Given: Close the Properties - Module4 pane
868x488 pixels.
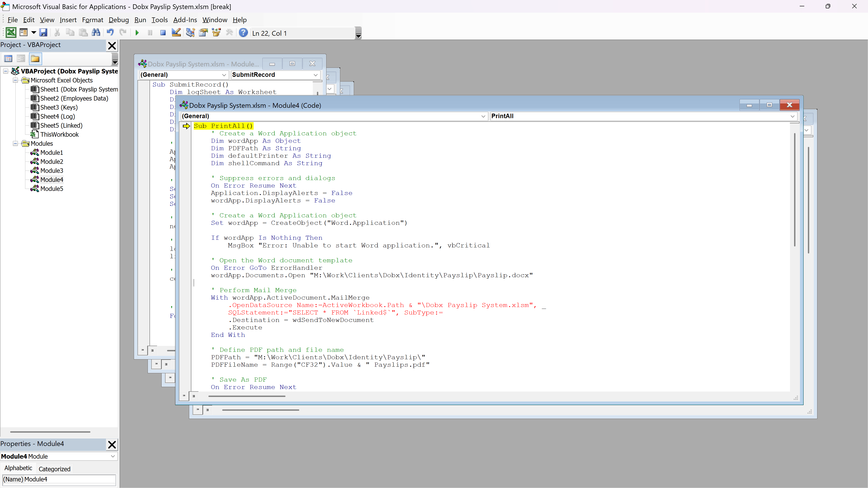Looking at the screenshot, I should coord(112,445).
